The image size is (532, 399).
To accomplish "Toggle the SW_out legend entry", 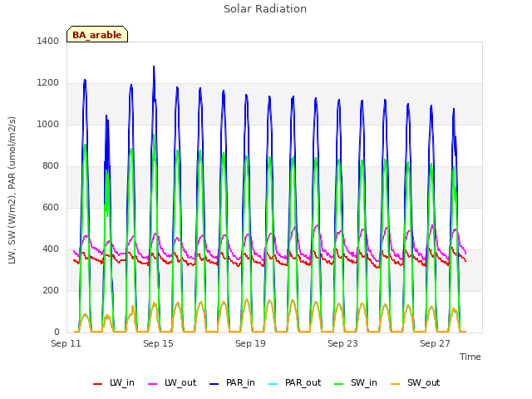I will [x=416, y=383].
